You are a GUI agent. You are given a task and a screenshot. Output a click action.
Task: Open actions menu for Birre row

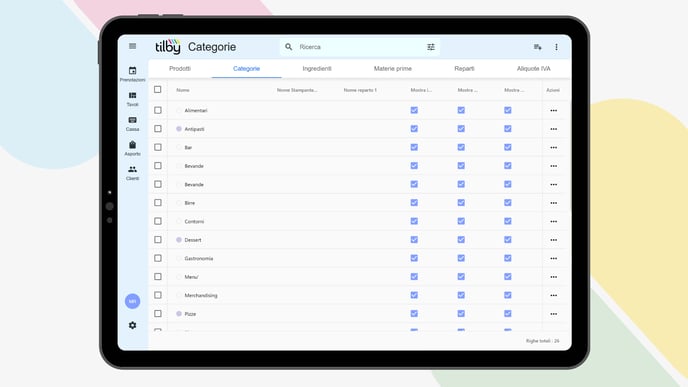(554, 203)
